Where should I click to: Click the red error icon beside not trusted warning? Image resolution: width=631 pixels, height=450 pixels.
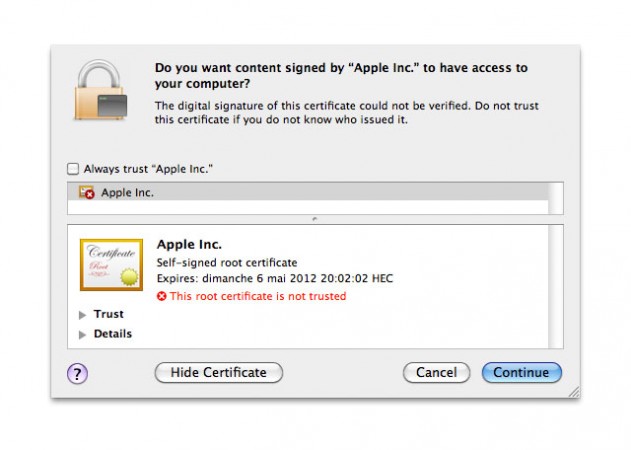[x=162, y=297]
